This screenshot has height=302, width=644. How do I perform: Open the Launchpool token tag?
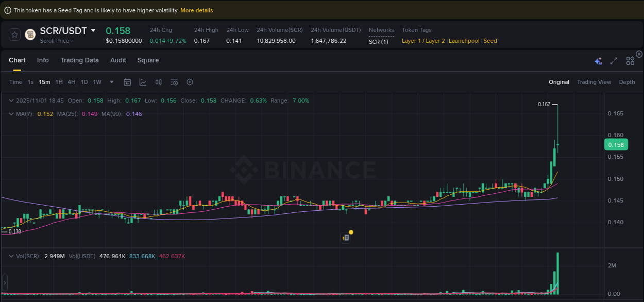tap(464, 41)
